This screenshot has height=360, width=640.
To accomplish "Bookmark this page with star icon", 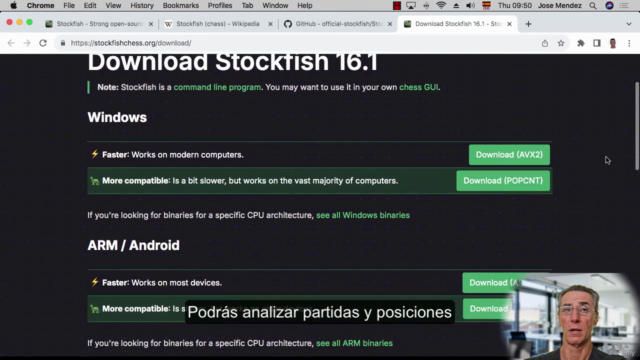I will pyautogui.click(x=561, y=43).
